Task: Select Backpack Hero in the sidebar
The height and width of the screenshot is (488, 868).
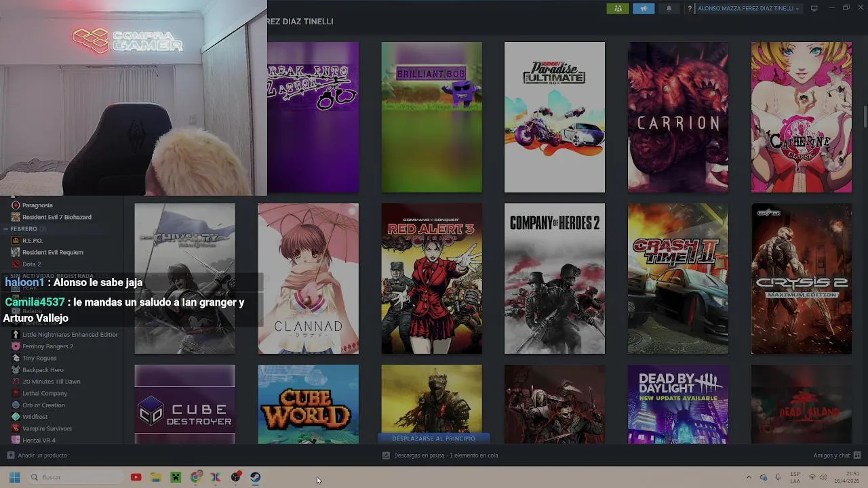Action: click(x=43, y=370)
